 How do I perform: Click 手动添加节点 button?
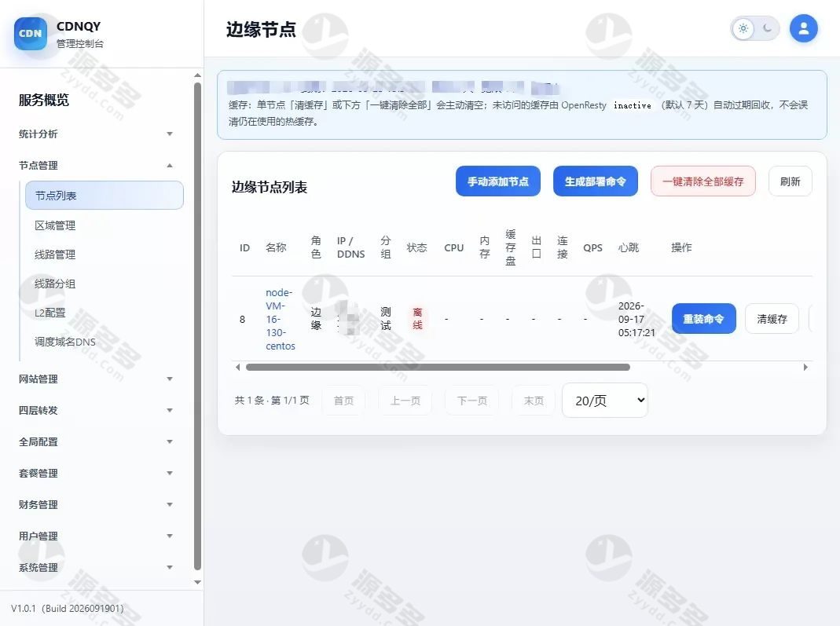(497, 181)
